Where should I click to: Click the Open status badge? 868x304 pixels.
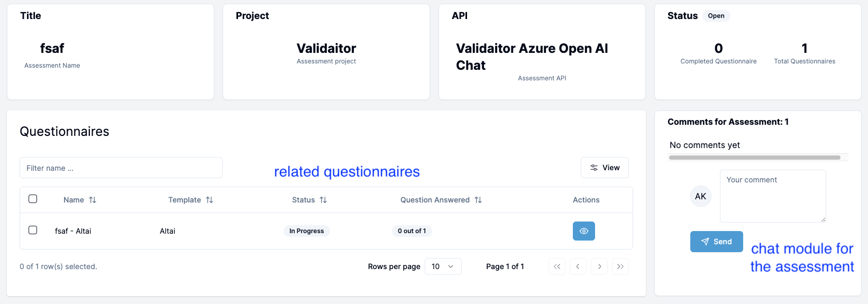point(716,16)
